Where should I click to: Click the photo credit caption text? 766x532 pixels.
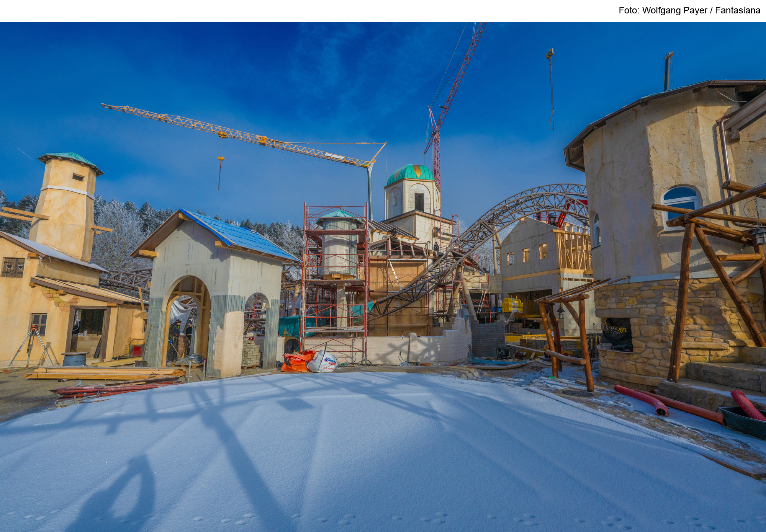(x=689, y=10)
